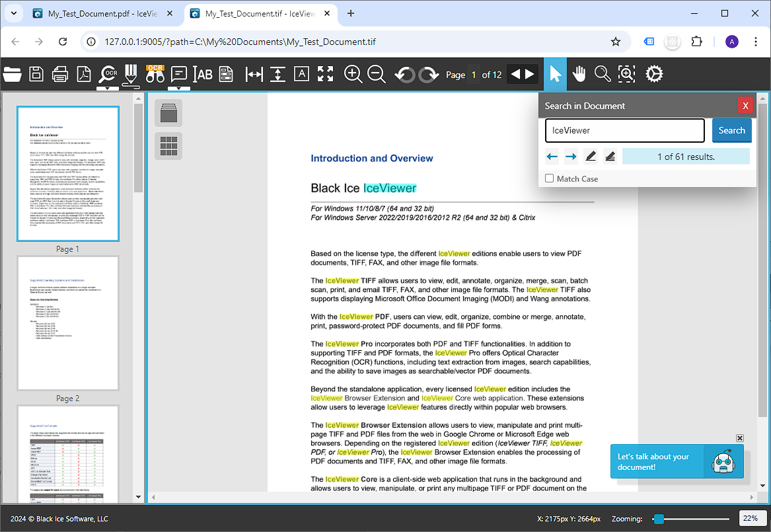Switch to single page thumbnail view
Screen dimensions: 771x532
pos(168,112)
